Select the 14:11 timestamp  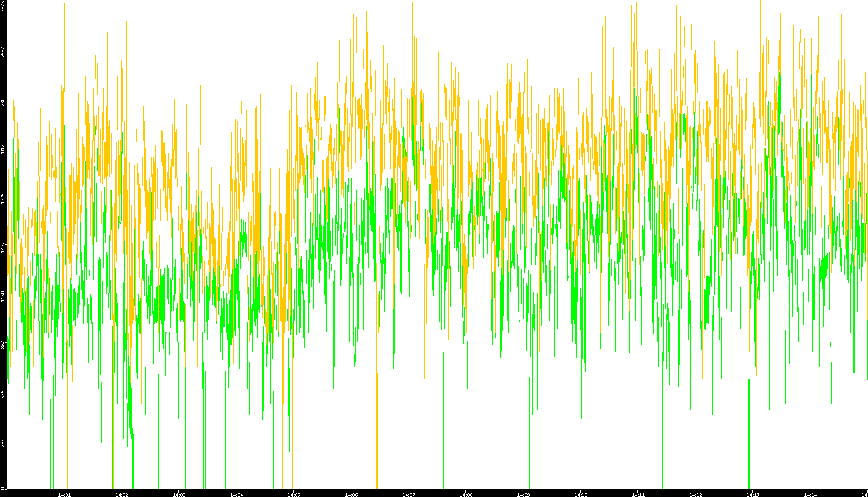point(638,495)
